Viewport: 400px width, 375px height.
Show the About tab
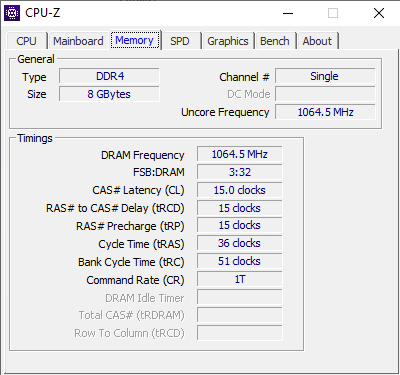tap(317, 41)
